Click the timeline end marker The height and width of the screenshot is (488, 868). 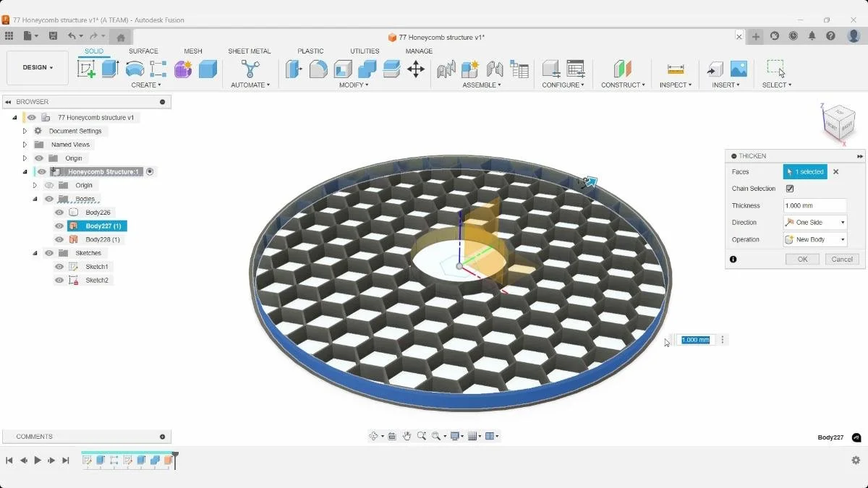click(x=175, y=460)
